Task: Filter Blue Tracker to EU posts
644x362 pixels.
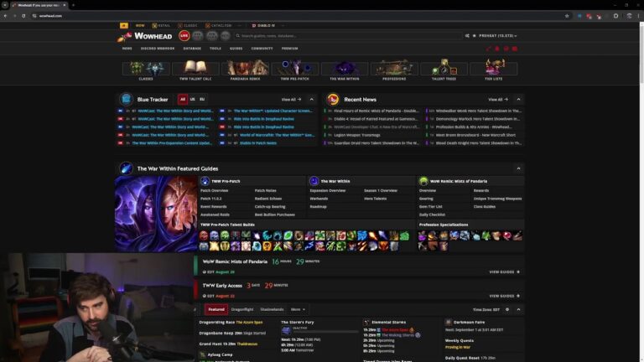Action: click(x=202, y=100)
